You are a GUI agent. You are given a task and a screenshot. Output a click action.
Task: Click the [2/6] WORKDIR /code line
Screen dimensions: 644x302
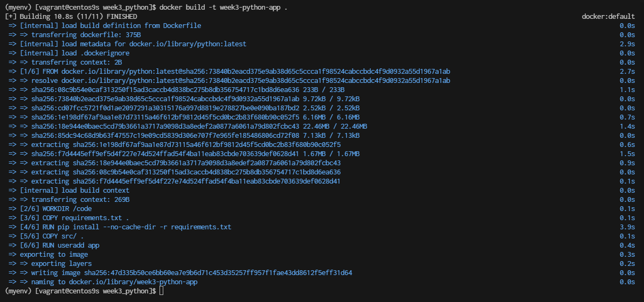(x=50, y=208)
